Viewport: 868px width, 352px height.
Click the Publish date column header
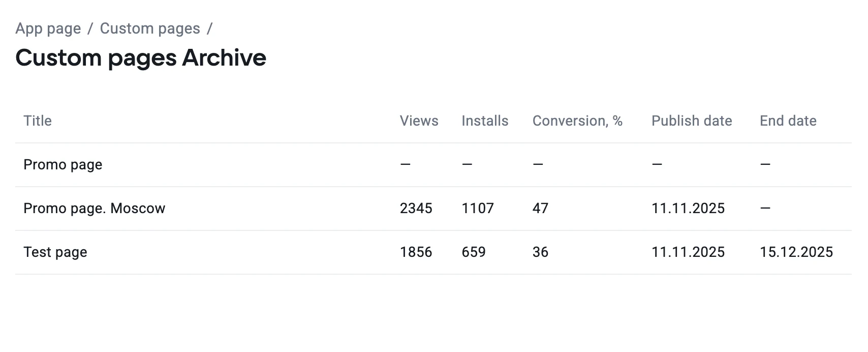click(x=692, y=121)
